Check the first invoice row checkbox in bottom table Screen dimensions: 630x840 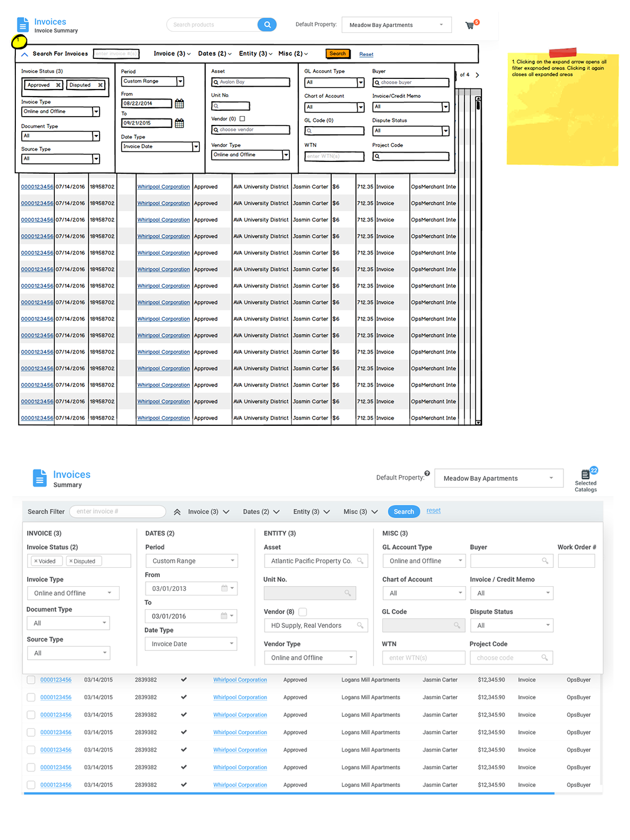(x=31, y=680)
